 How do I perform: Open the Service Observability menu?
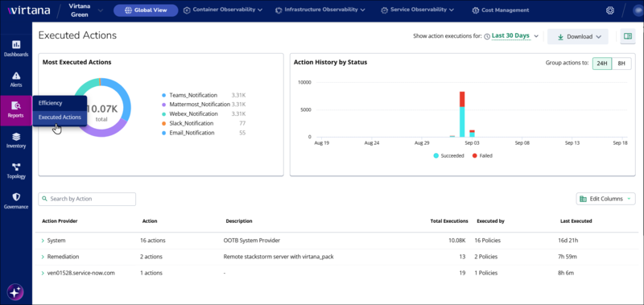coord(417,10)
